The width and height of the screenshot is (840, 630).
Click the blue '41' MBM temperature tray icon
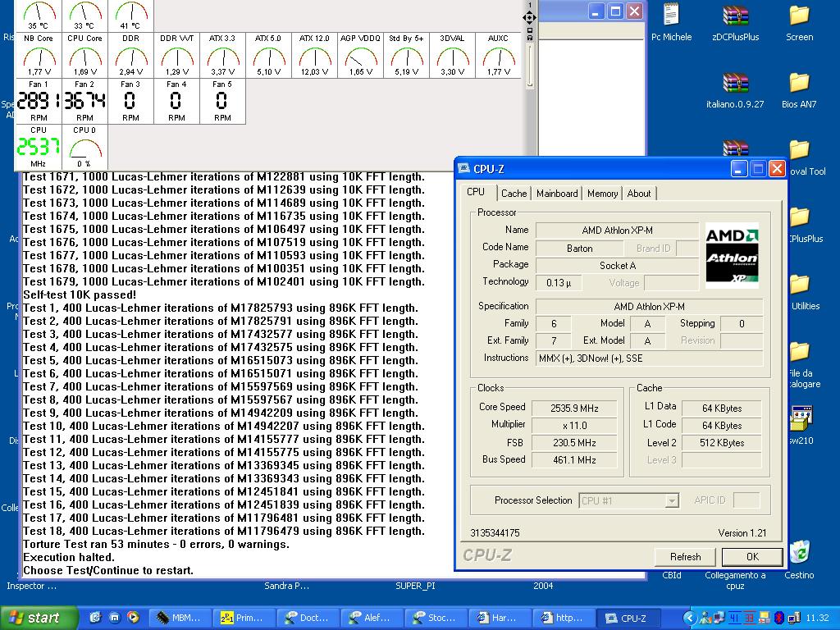point(734,618)
